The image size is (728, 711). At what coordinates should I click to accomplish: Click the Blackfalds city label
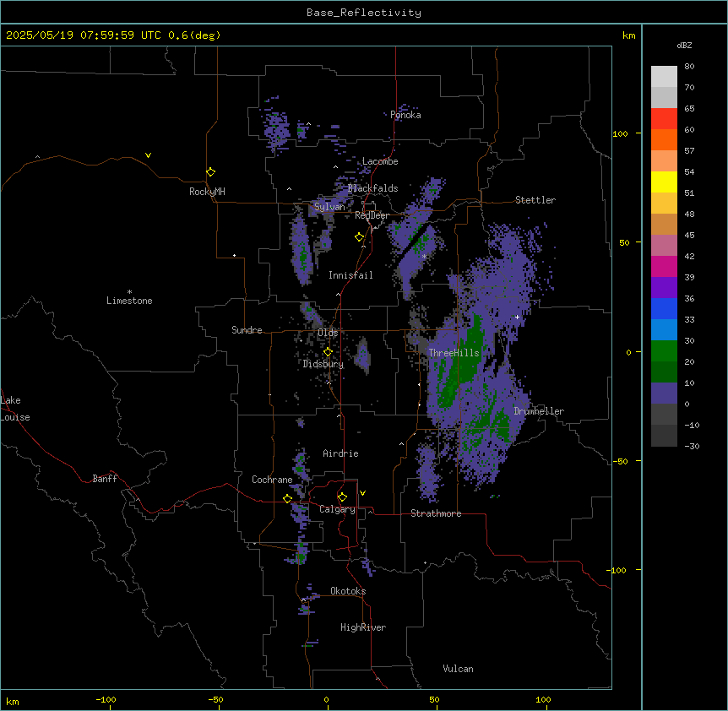click(x=372, y=188)
